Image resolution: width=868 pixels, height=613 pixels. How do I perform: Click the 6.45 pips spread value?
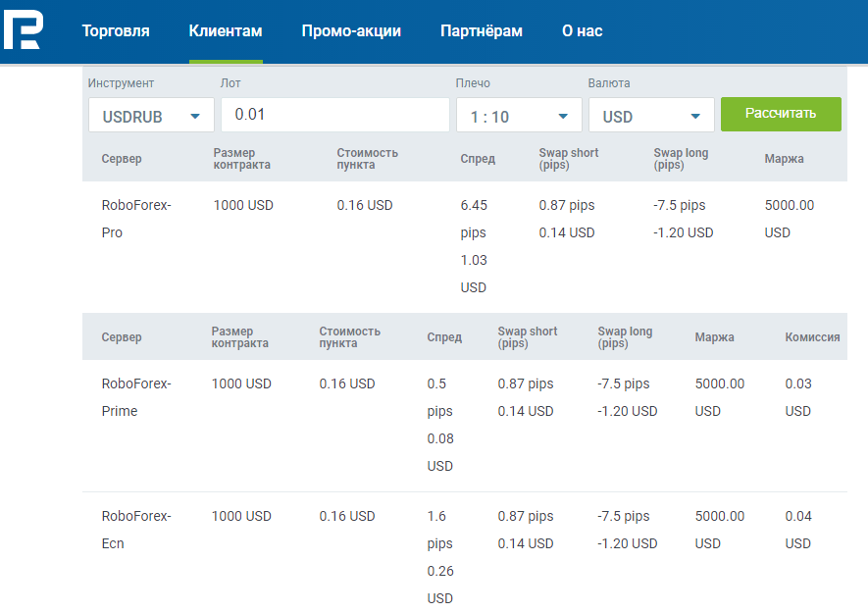[474, 219]
